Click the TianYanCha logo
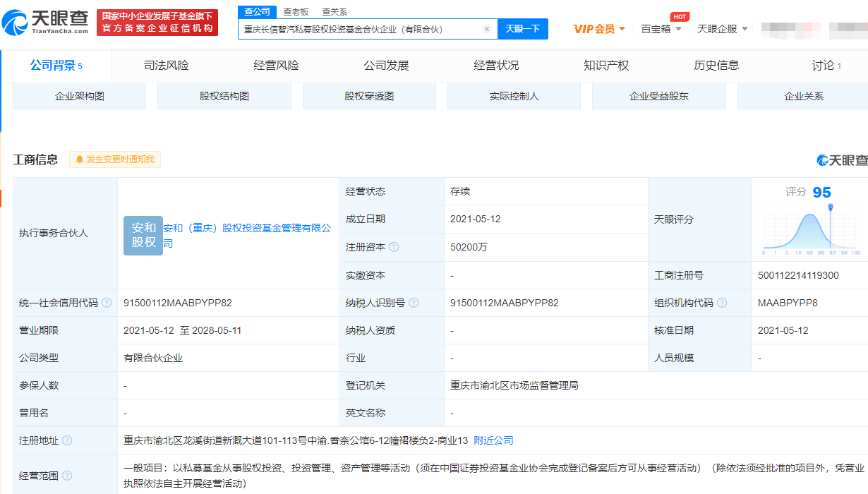Screen dimensions: 868x494 [x=47, y=23]
